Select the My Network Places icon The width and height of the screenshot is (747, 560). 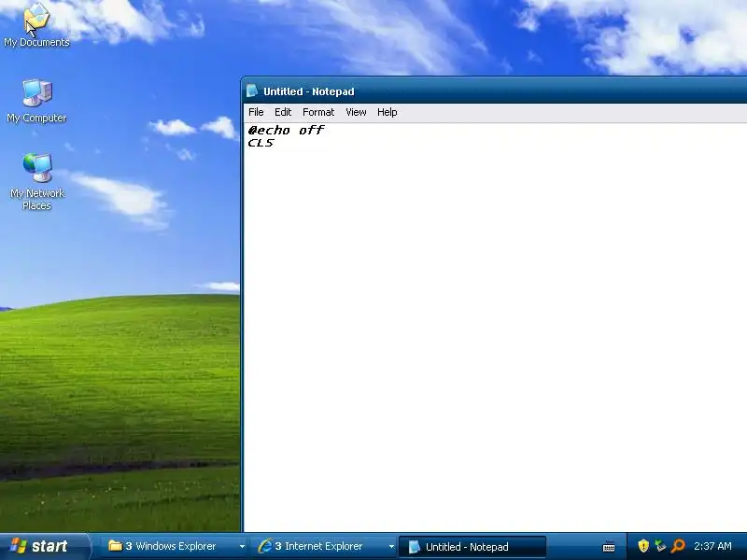pos(36,181)
